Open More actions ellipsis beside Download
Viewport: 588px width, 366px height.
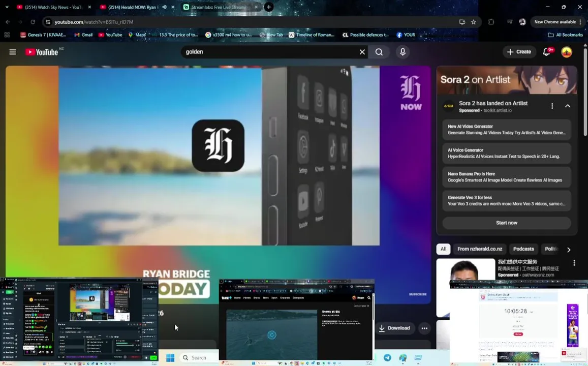(x=424, y=328)
